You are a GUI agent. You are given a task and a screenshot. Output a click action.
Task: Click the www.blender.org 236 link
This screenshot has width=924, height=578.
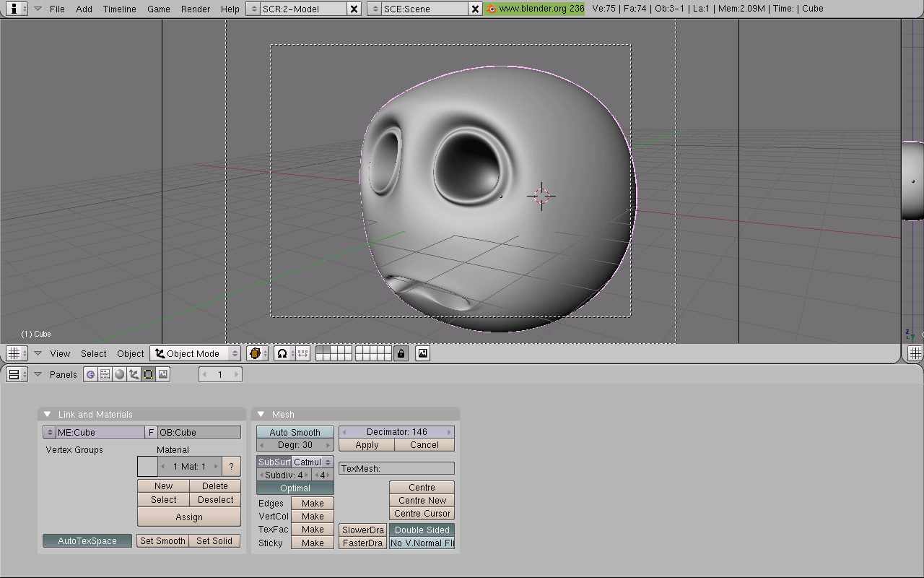[536, 9]
